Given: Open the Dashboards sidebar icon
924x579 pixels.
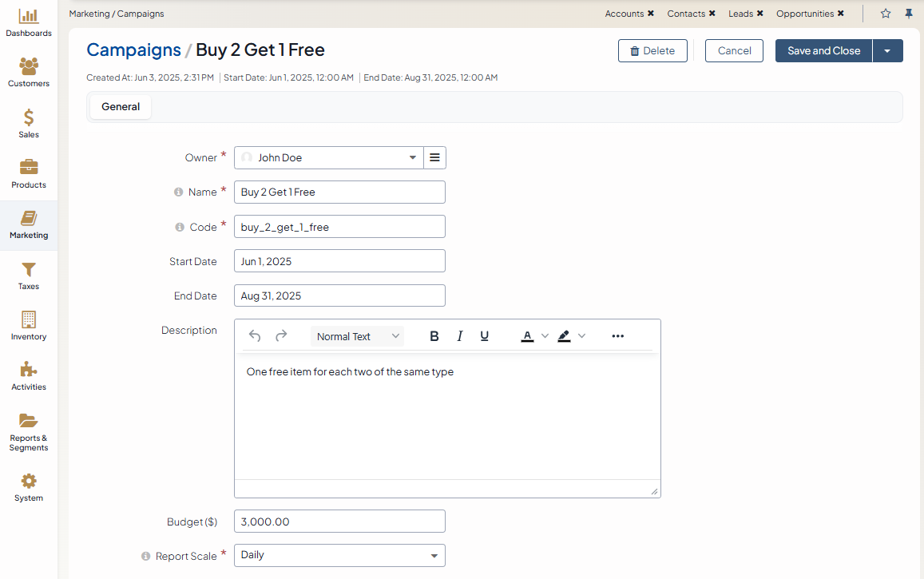Looking at the screenshot, I should 29,17.
